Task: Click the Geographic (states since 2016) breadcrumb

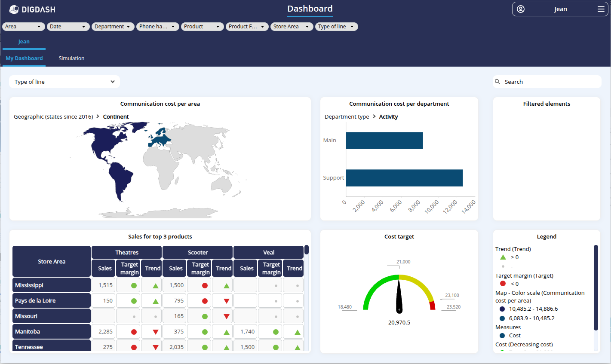Action: 53,117
